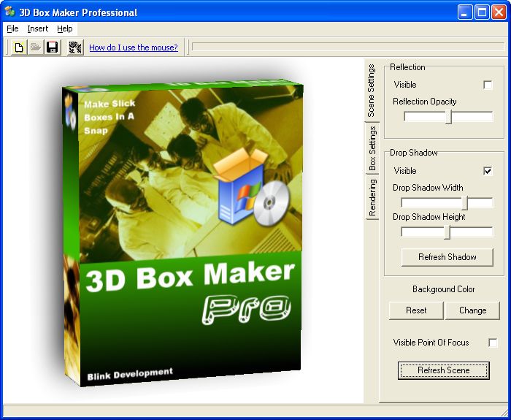Screen dimensions: 511x420
Task: Open the Help menu
Action: [65, 28]
